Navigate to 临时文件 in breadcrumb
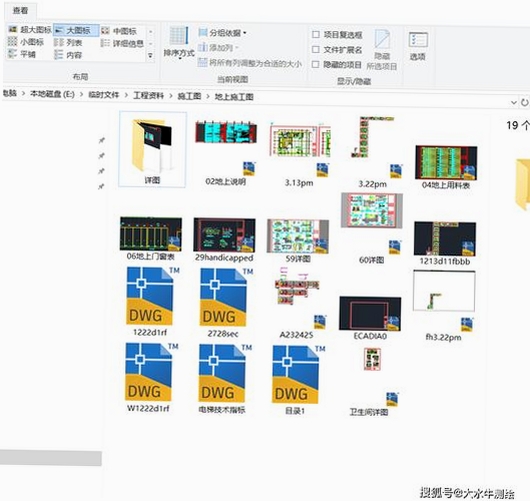The height and width of the screenshot is (501, 530). point(103,95)
